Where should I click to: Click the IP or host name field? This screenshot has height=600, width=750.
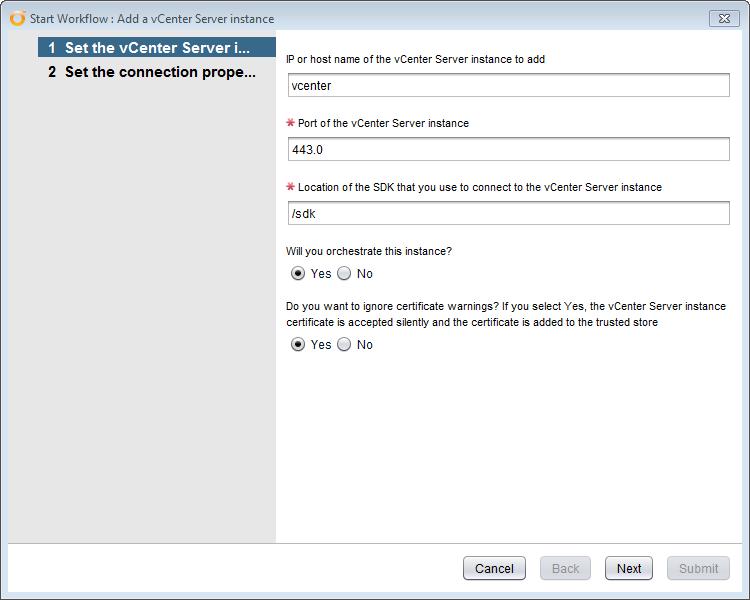coord(508,85)
